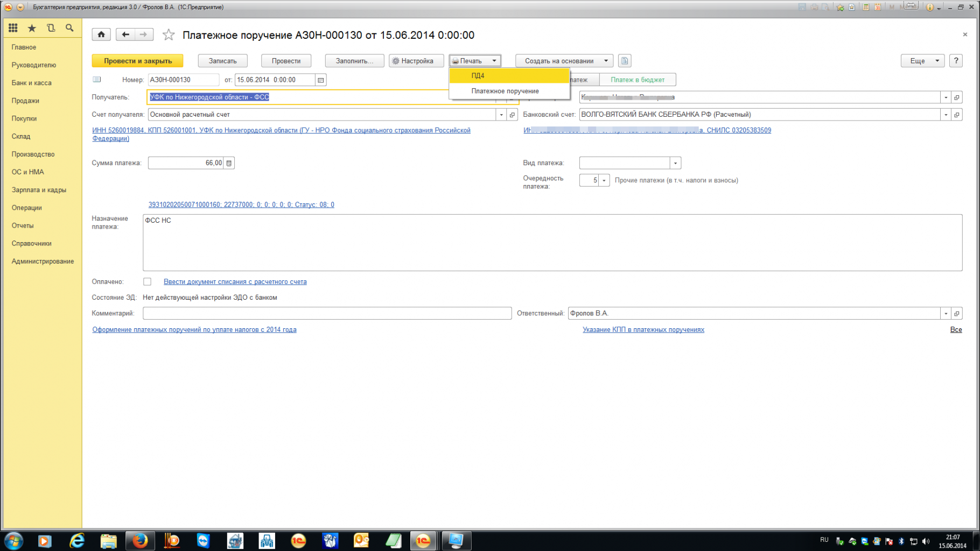Click the Провести и закрыть button
The height and width of the screenshot is (551, 980).
point(138,61)
